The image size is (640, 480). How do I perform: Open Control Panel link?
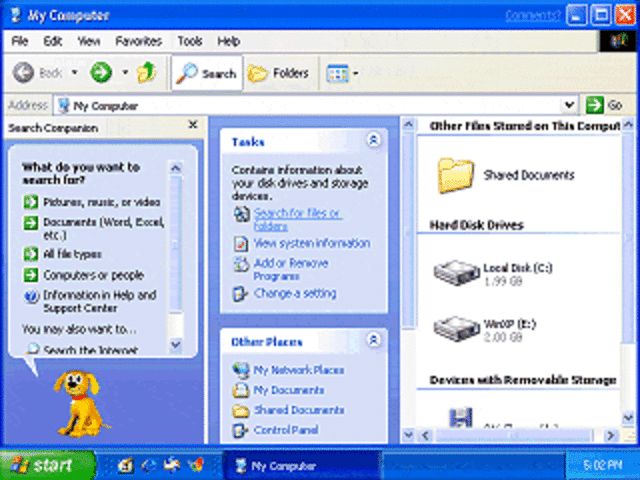click(x=286, y=430)
